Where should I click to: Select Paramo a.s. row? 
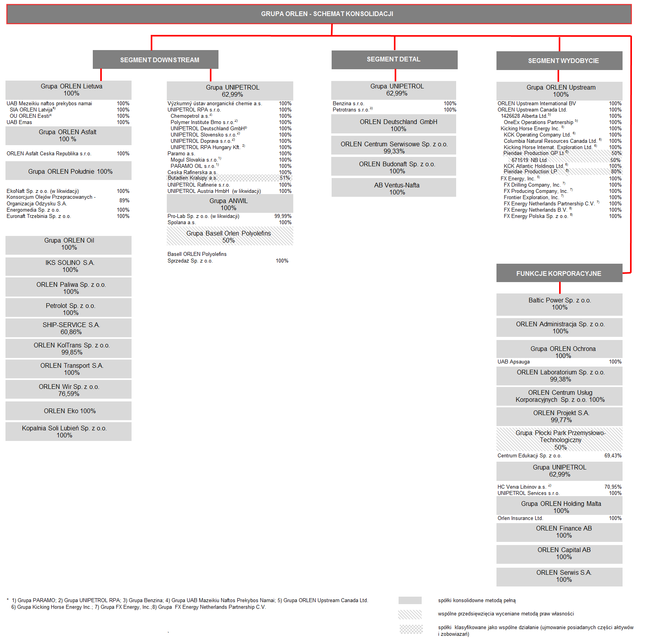(230, 154)
